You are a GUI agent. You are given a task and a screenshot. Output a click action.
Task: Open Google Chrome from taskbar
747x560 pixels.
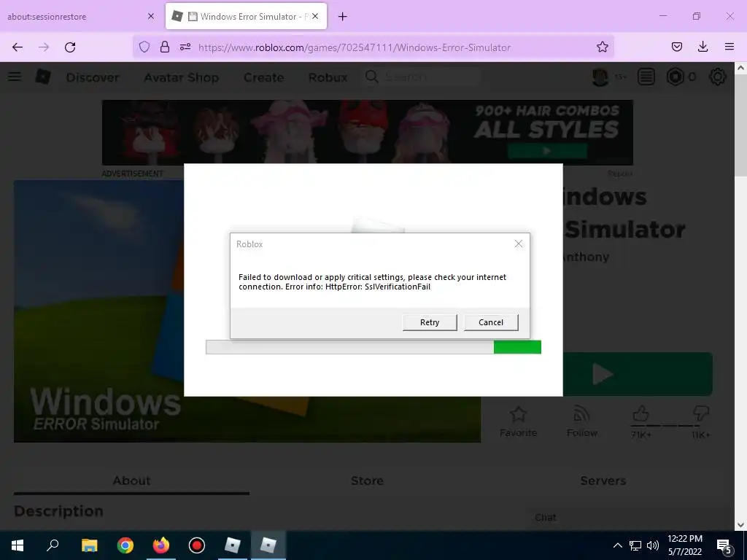(x=125, y=545)
